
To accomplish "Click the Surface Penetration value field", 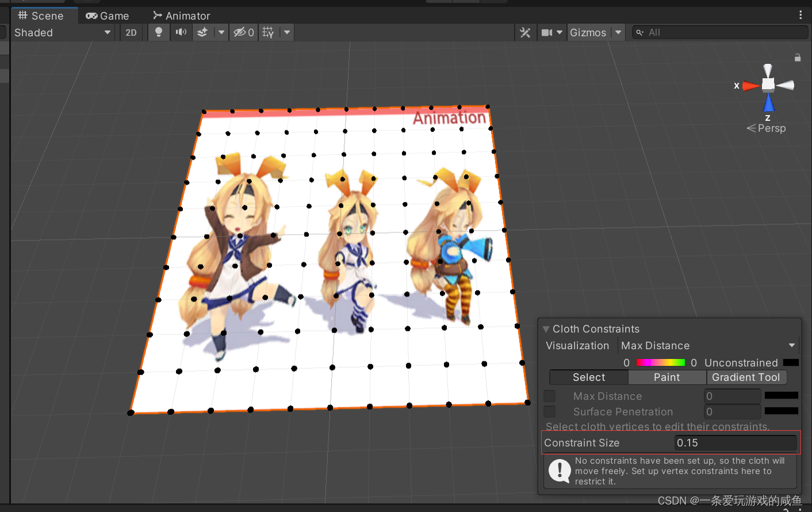I will click(732, 412).
